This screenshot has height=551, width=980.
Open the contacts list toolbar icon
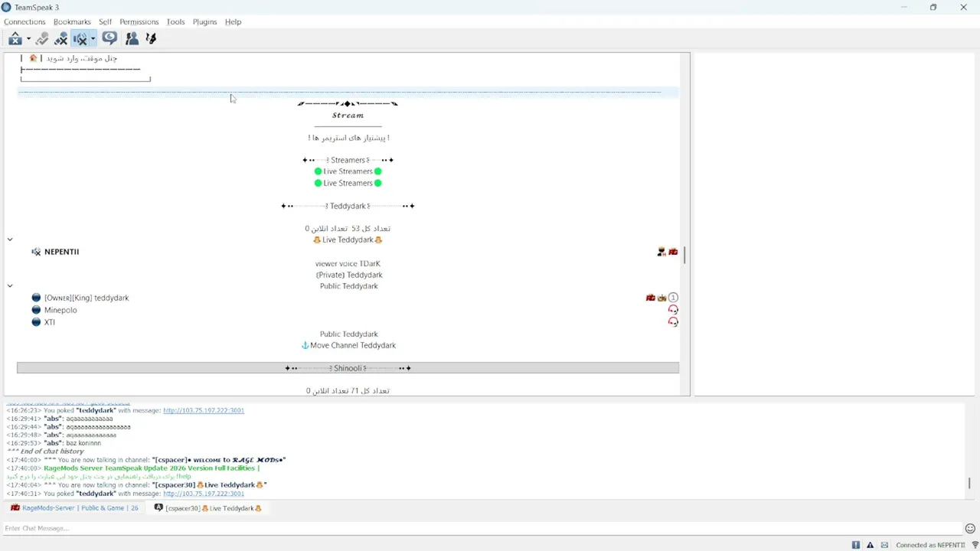[x=132, y=39]
